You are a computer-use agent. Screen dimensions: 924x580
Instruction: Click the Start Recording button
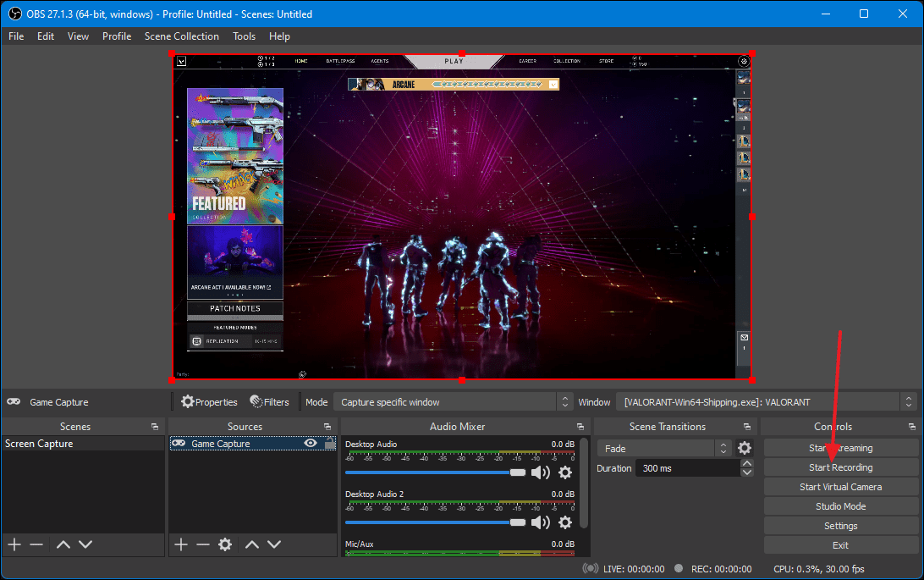click(840, 467)
